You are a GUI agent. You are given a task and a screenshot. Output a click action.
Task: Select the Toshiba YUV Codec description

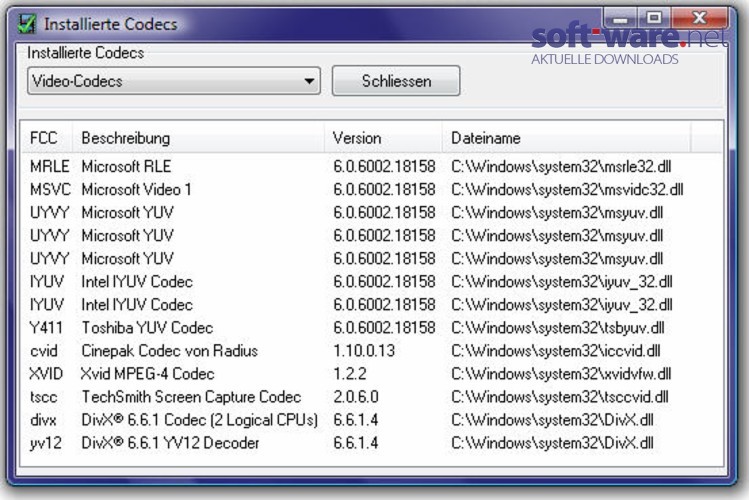point(147,328)
